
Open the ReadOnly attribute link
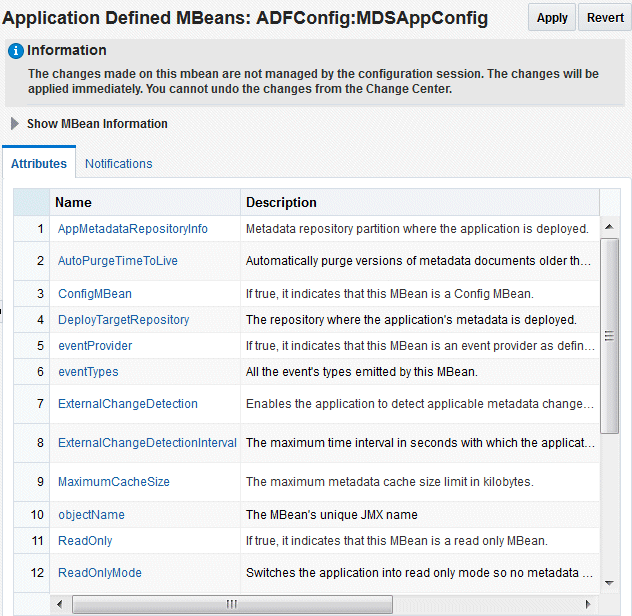pos(85,540)
